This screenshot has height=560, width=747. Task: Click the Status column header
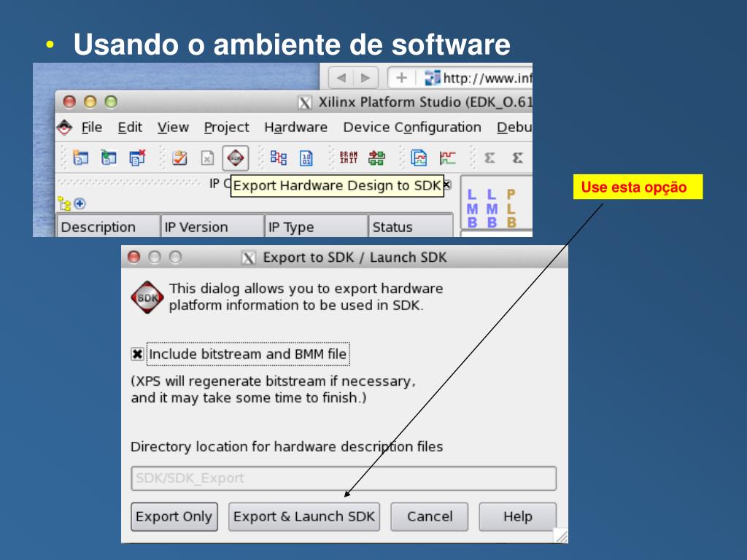tap(410, 226)
